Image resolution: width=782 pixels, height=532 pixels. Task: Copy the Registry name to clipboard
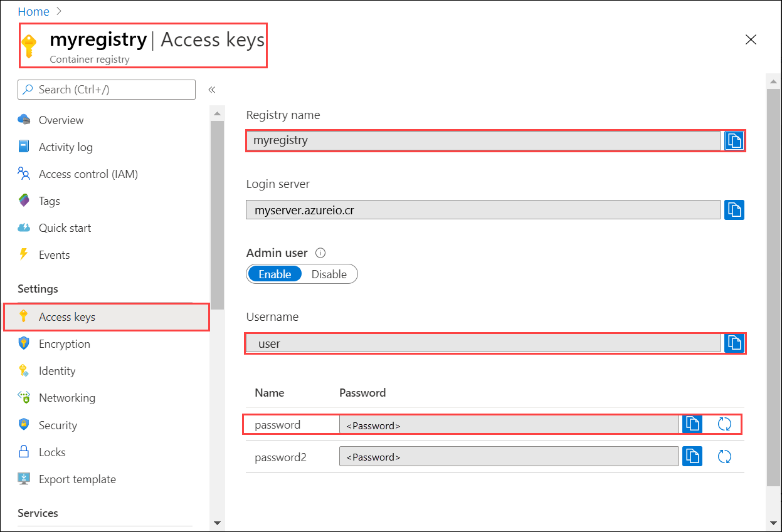pos(734,140)
